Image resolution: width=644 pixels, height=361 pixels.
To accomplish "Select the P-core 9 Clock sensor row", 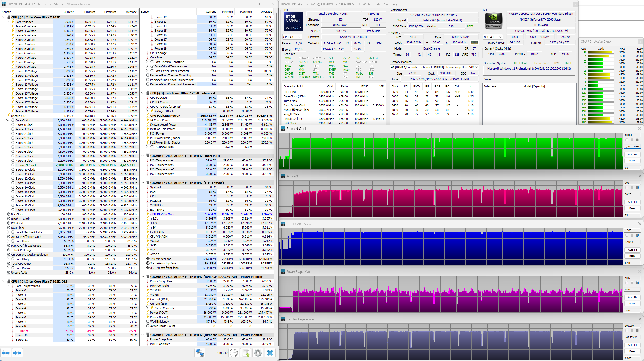I will [x=26, y=165].
